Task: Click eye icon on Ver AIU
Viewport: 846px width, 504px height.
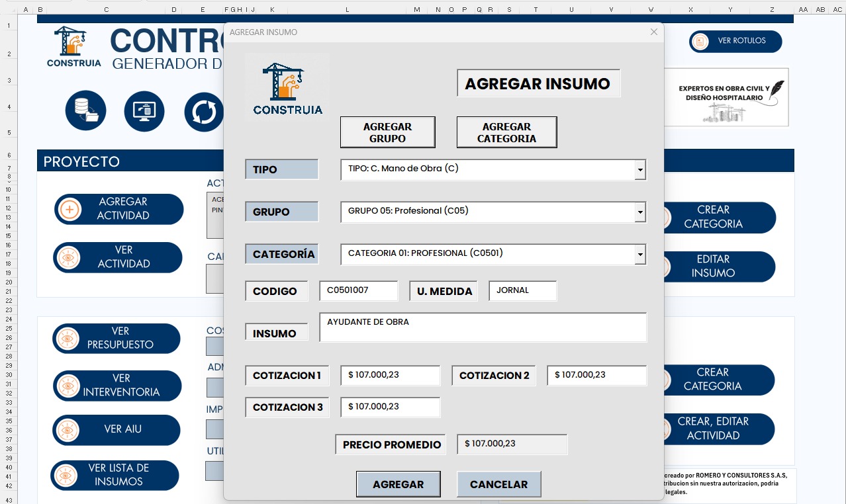Action: pos(68,430)
